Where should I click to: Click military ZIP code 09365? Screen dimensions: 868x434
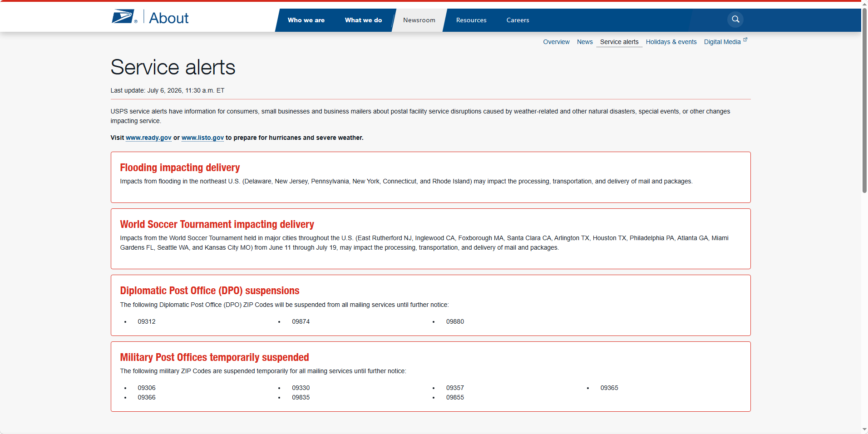pos(609,388)
